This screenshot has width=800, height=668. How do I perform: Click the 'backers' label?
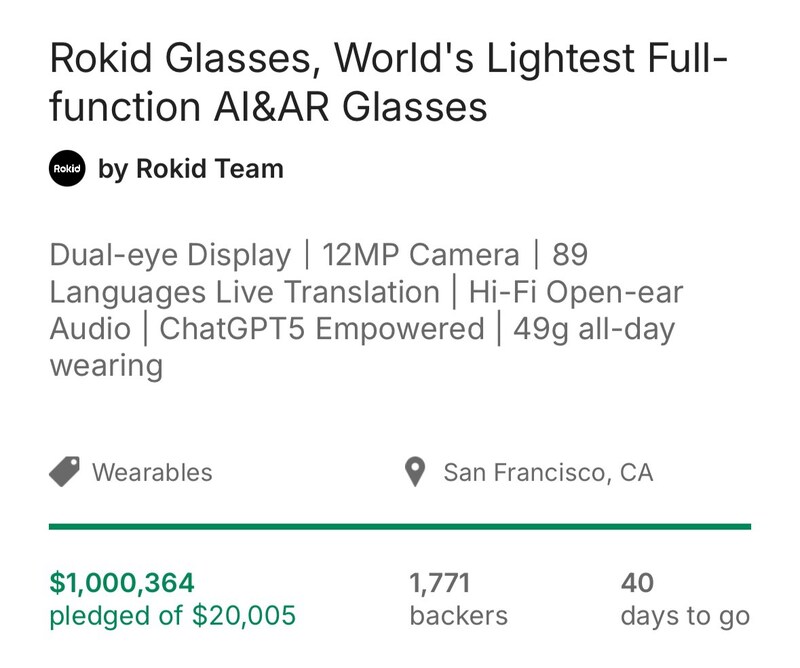click(x=458, y=615)
